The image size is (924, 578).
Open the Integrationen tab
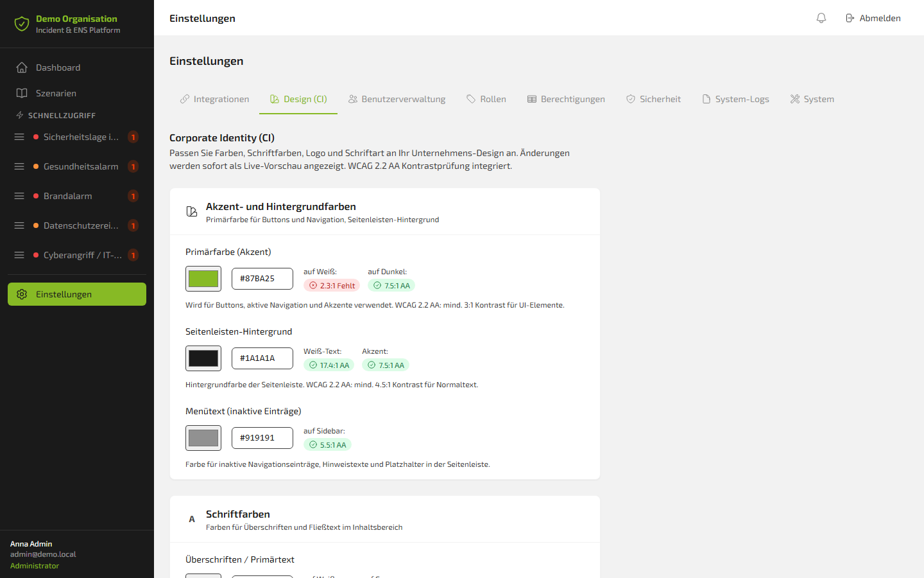click(x=214, y=99)
